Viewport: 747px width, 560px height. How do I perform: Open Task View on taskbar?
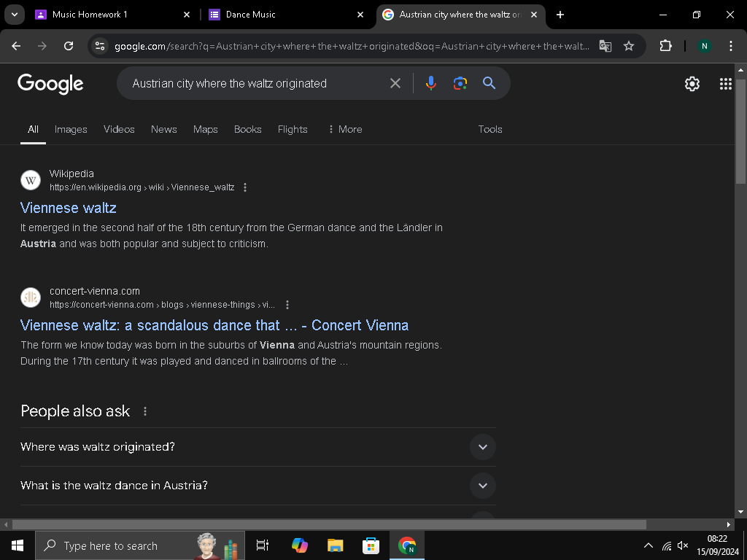pyautogui.click(x=263, y=545)
